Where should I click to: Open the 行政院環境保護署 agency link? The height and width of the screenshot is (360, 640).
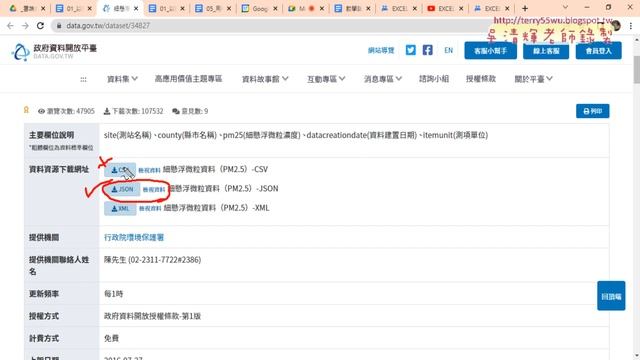point(134,237)
